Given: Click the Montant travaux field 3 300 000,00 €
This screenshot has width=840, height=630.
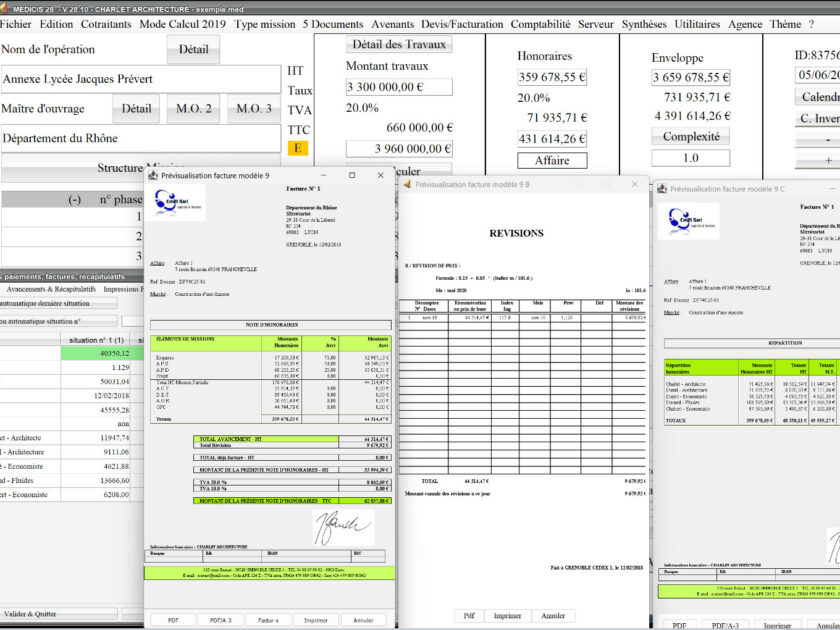Looking at the screenshot, I should click(399, 87).
